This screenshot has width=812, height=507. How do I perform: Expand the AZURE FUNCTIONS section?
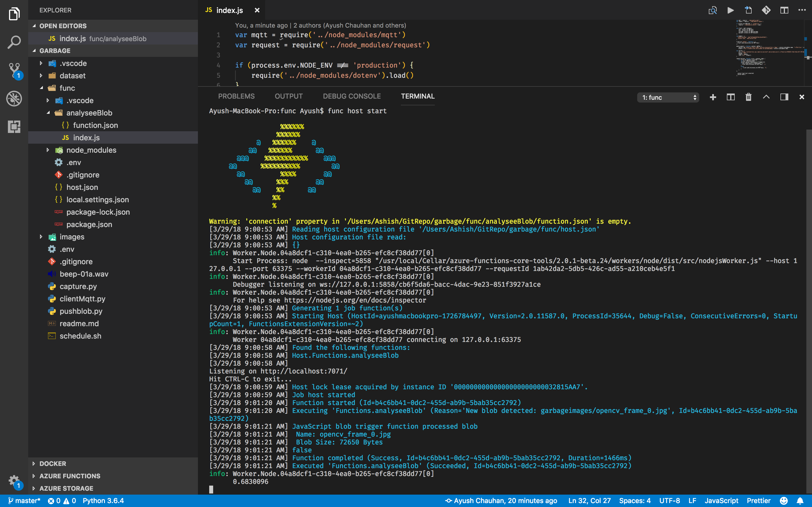pyautogui.click(x=70, y=476)
